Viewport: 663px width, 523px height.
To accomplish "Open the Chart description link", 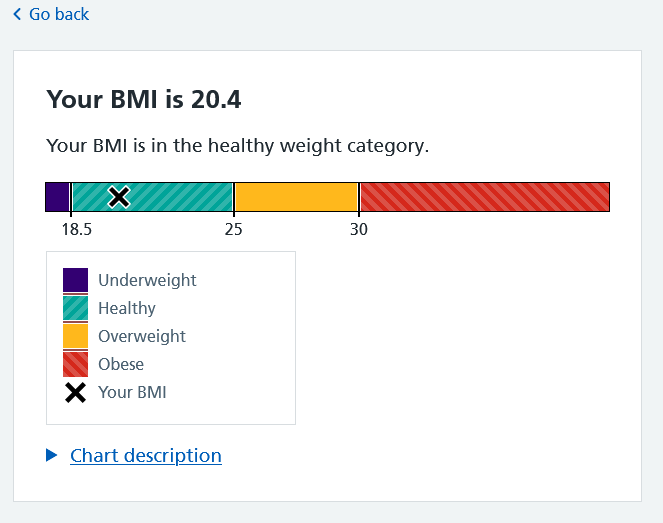I will [x=146, y=456].
